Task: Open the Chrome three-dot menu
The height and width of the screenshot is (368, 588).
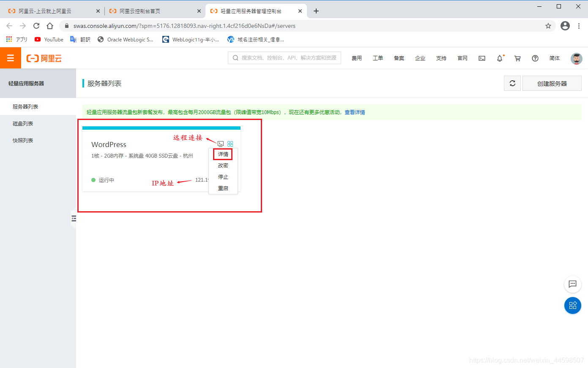Action: 579,26
